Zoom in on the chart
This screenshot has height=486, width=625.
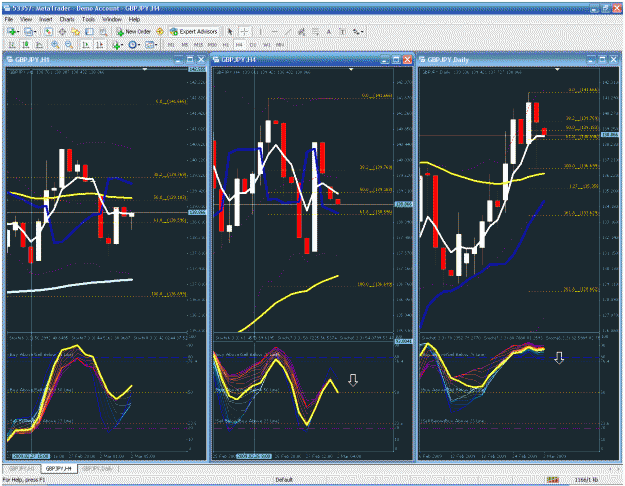coord(55,45)
